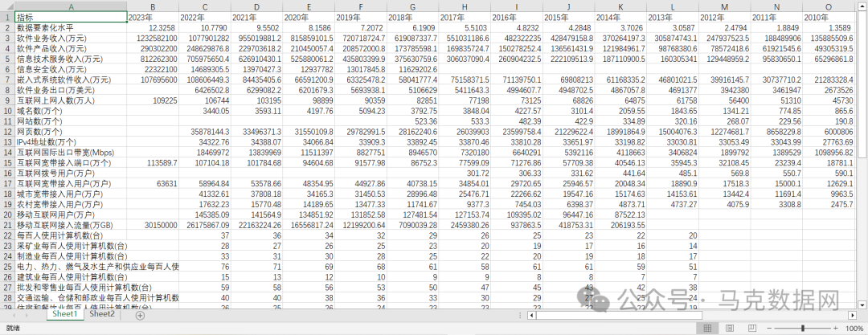This screenshot has height=335, width=868.
Task: Select the 2023年 header cell
Action: (152, 17)
